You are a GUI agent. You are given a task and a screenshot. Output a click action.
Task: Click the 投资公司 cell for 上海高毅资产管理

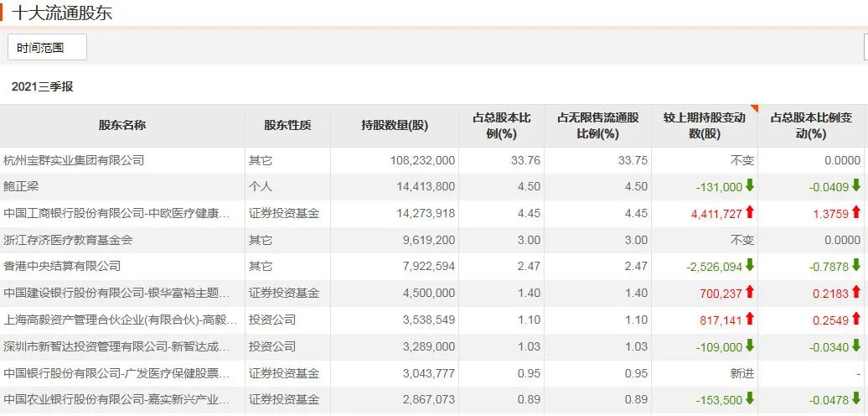pos(271,320)
